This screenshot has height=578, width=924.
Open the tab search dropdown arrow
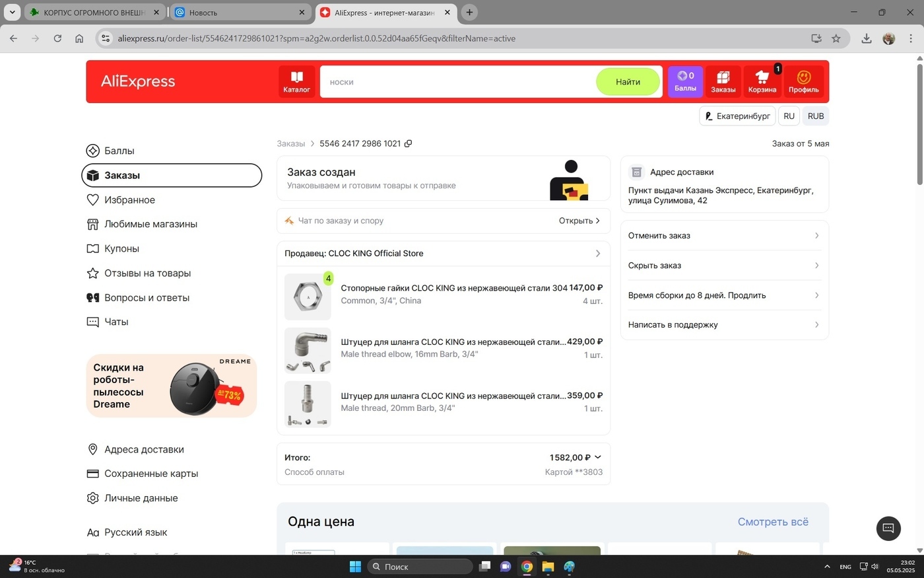click(12, 12)
